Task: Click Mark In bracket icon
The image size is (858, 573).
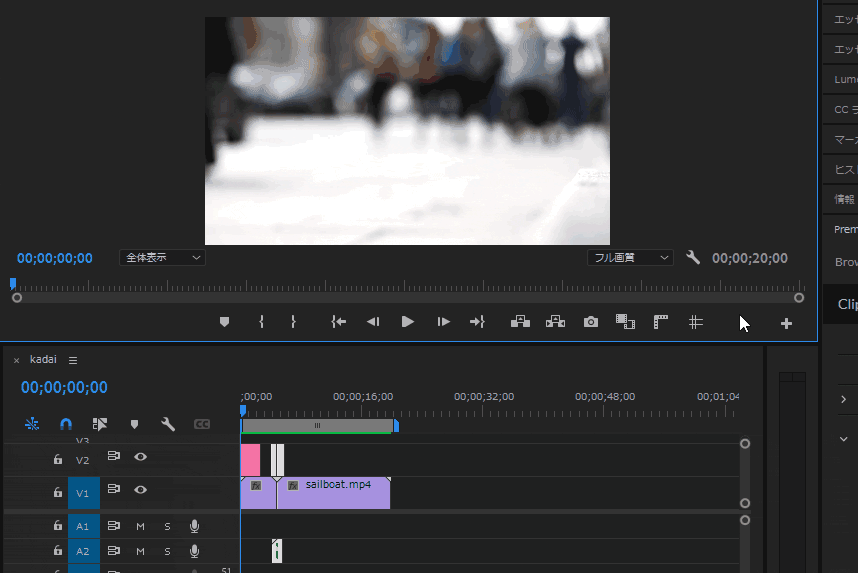Action: [x=262, y=322]
